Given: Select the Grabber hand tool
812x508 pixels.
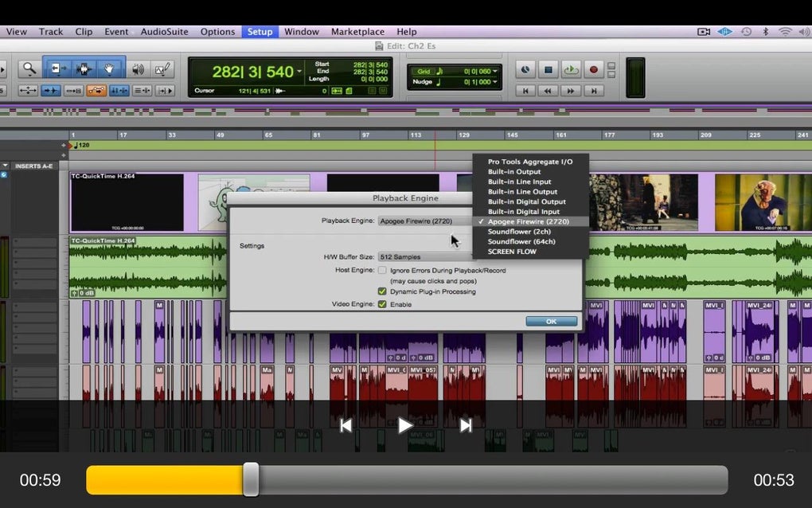Looking at the screenshot, I should 111,69.
